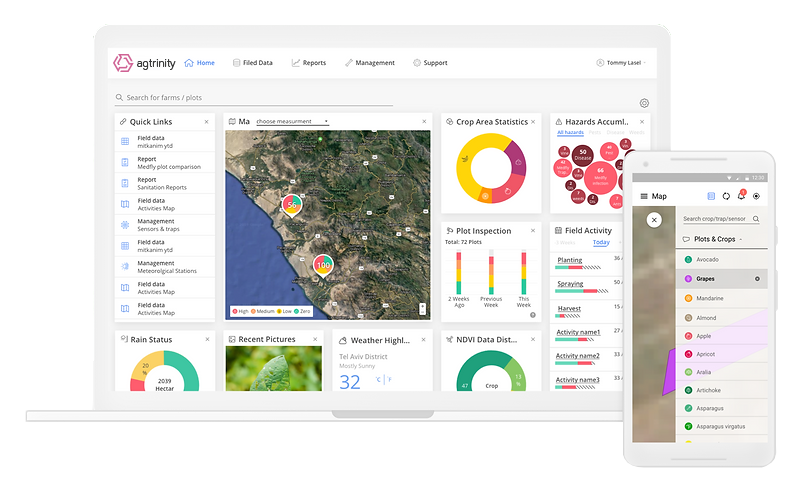790x482 pixels.
Task: Select Avocado in the crops list
Action: (708, 260)
